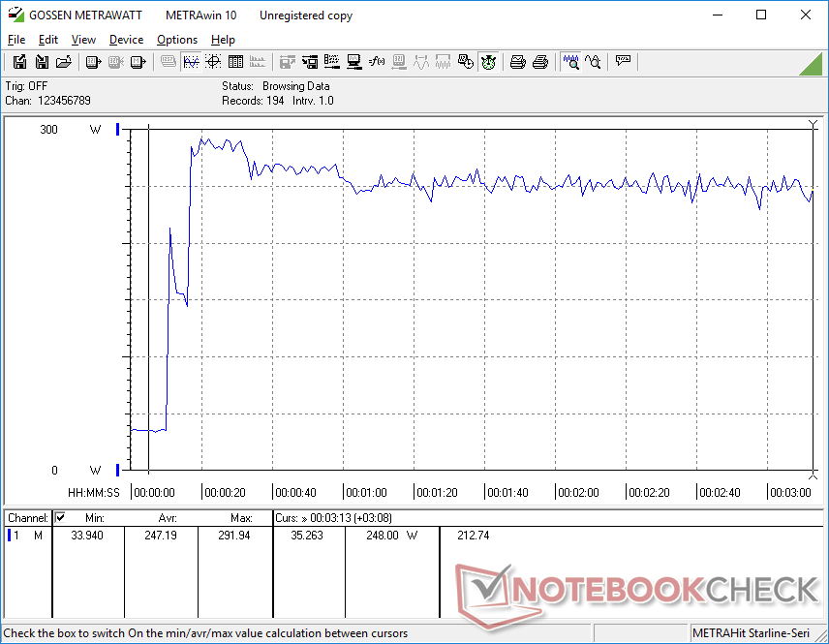Open the Options menu

[x=177, y=40]
